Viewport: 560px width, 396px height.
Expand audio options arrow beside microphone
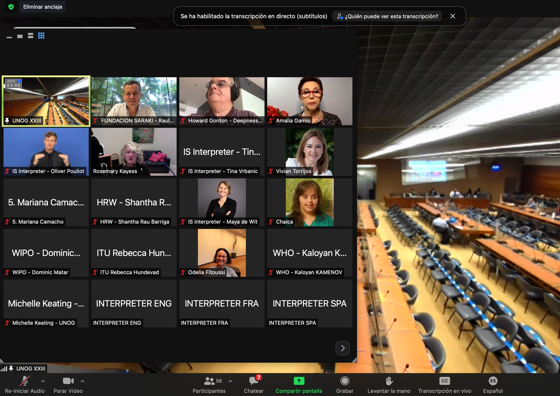[x=43, y=381]
